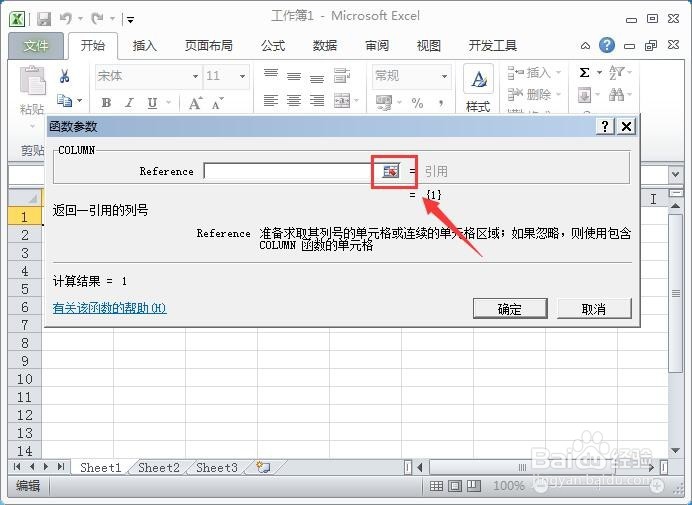This screenshot has height=505, width=692.
Task: Minimize the ribbon with the caret icon
Action: tap(585, 45)
